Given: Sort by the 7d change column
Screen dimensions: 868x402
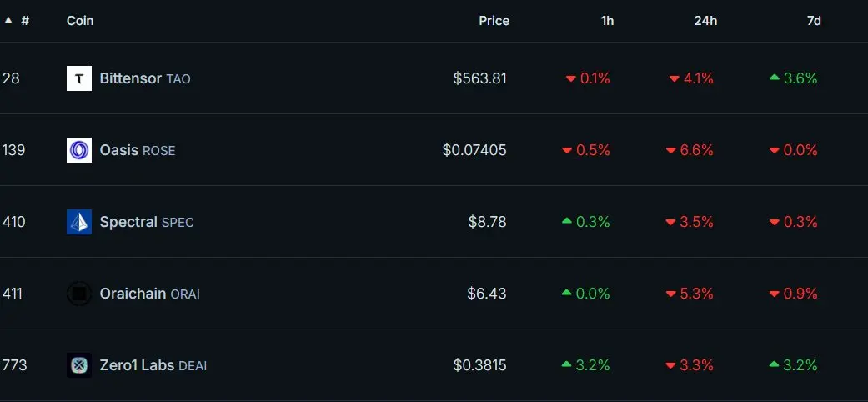Looking at the screenshot, I should (814, 21).
